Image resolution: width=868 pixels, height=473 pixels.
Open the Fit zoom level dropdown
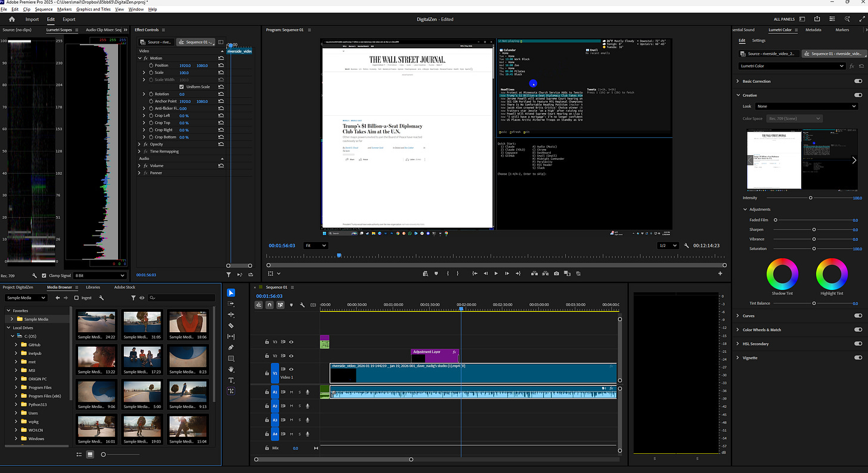click(x=315, y=245)
